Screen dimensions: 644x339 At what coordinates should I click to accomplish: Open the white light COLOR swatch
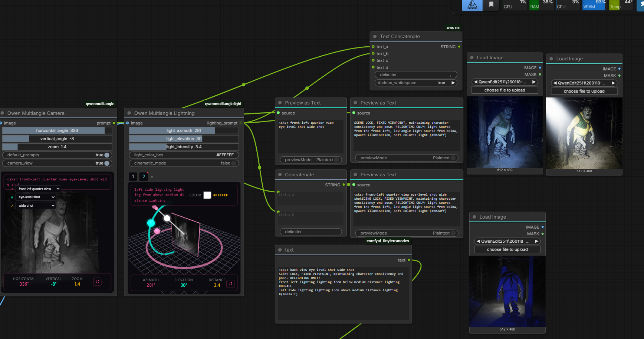[x=207, y=195]
